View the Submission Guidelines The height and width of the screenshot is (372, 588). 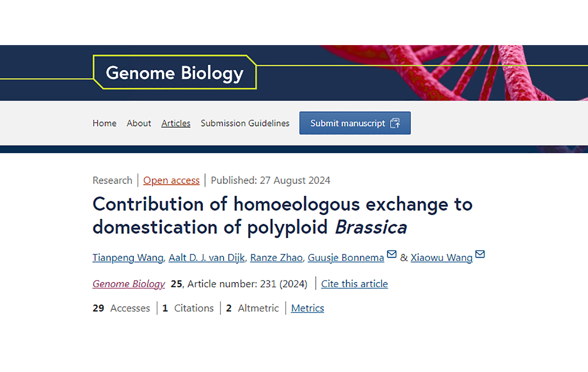pyautogui.click(x=245, y=123)
